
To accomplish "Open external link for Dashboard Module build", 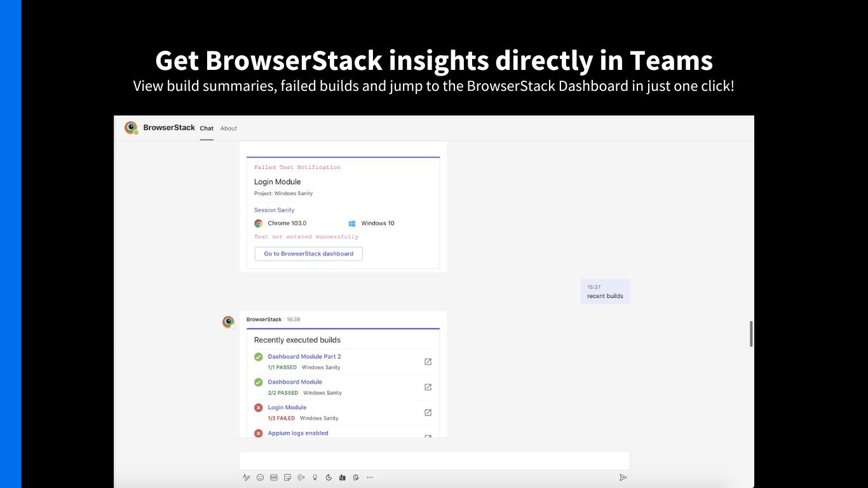I will coord(428,387).
